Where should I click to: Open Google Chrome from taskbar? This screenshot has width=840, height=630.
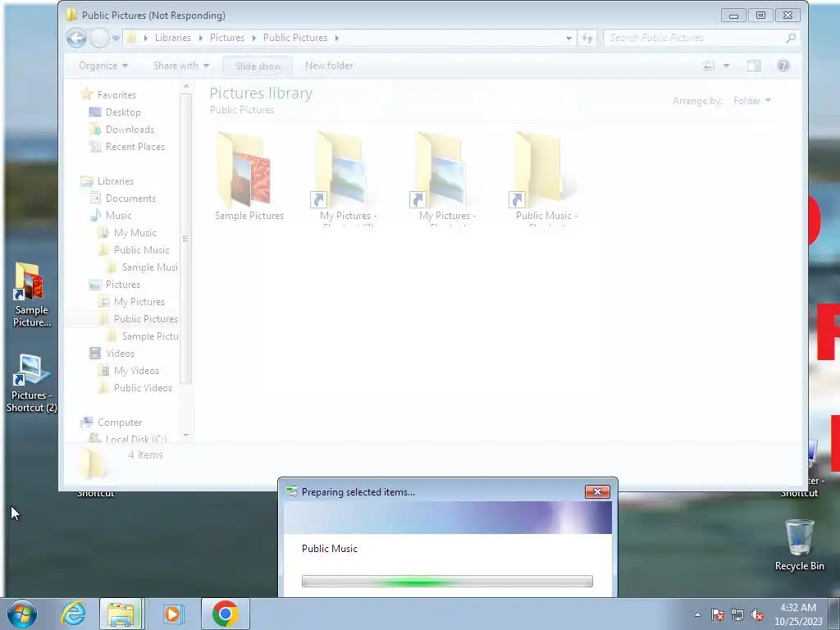click(225, 614)
